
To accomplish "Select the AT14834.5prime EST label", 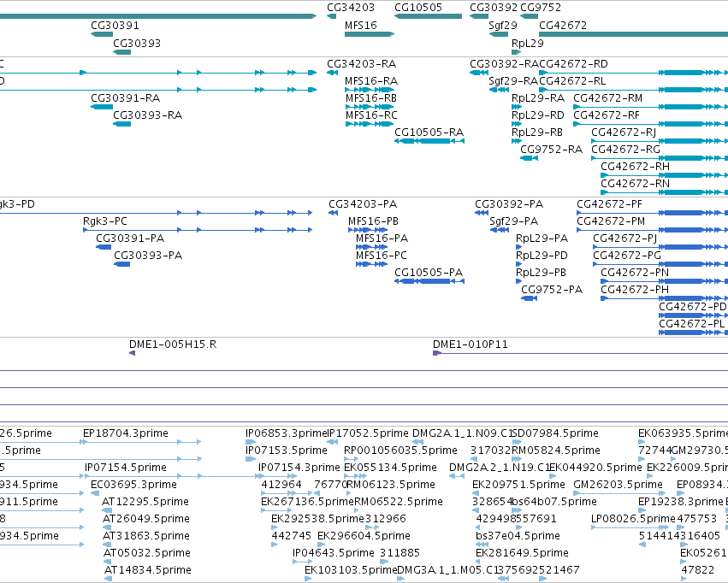I will 148,570.
